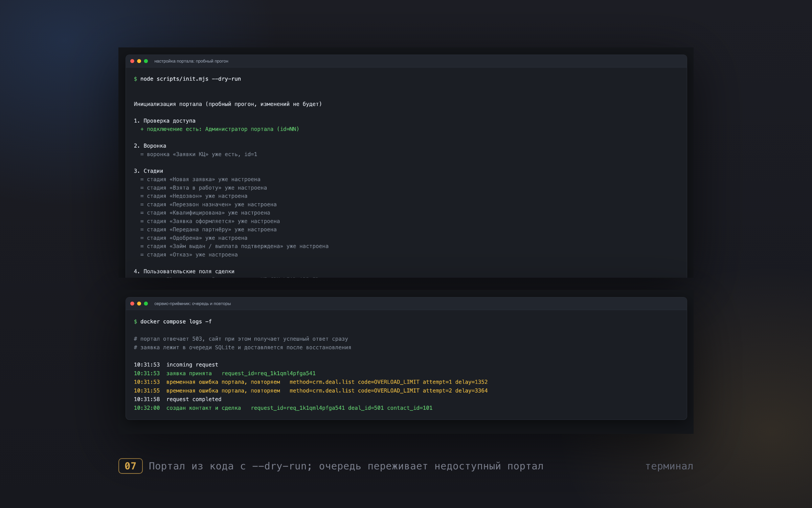The width and height of the screenshot is (812, 508).
Task: Click line стадия «Отказ» уже настроена
Action: (x=189, y=255)
